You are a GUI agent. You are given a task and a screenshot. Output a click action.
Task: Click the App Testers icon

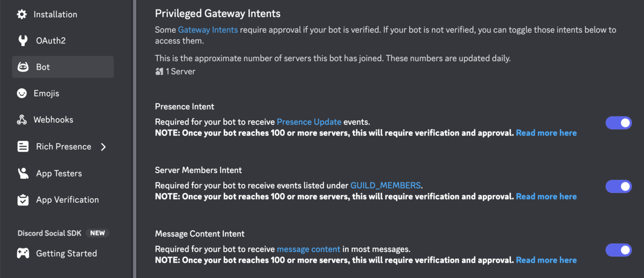[x=23, y=173]
